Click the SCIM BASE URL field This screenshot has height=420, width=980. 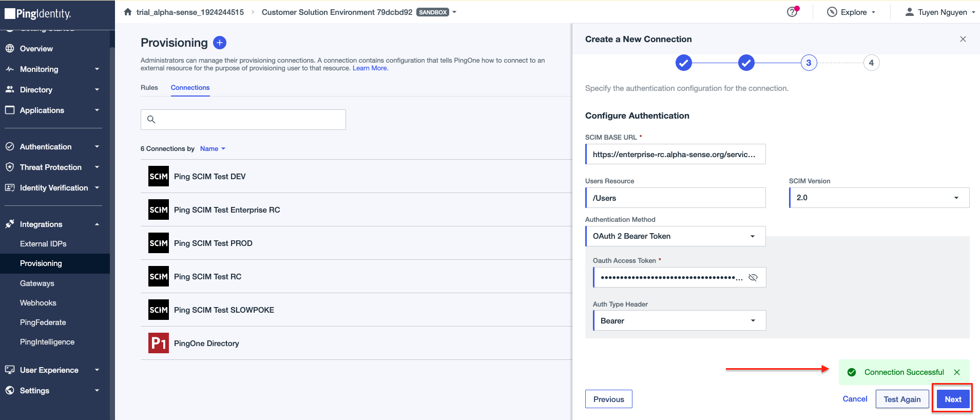pos(676,154)
